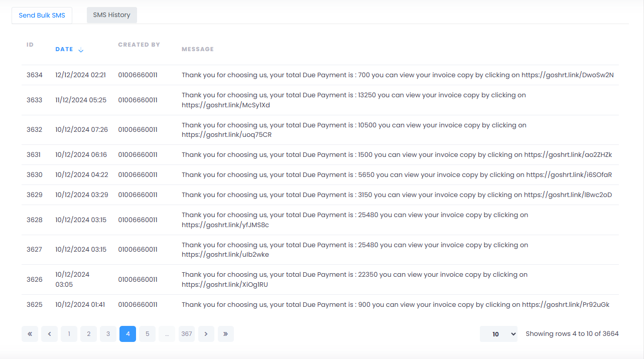
Task: Open rows-per-page dropdown showing 10
Action: tap(498, 334)
